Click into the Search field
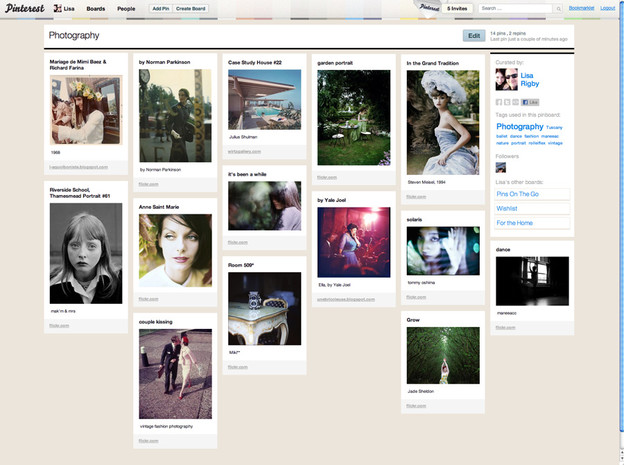 coord(513,8)
